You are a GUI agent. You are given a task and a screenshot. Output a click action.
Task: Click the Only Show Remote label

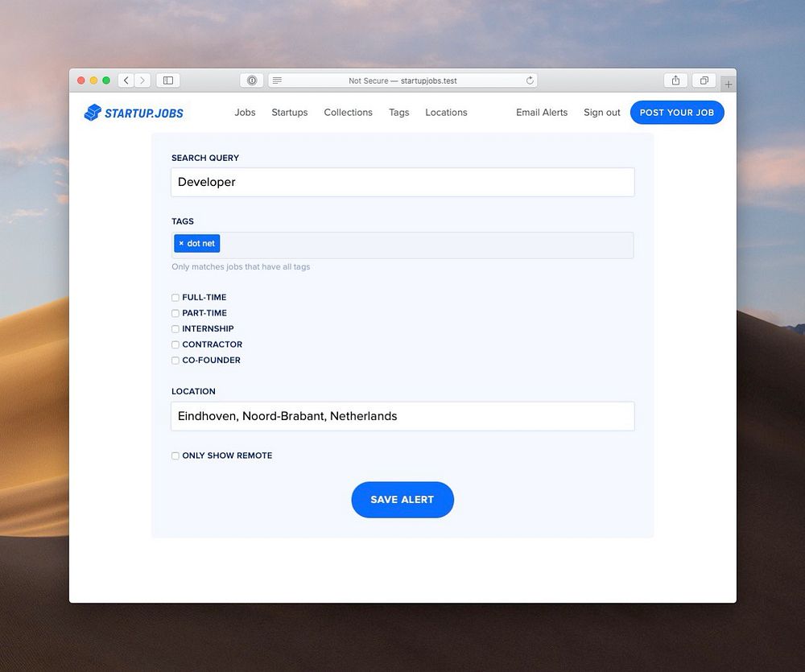(x=227, y=456)
